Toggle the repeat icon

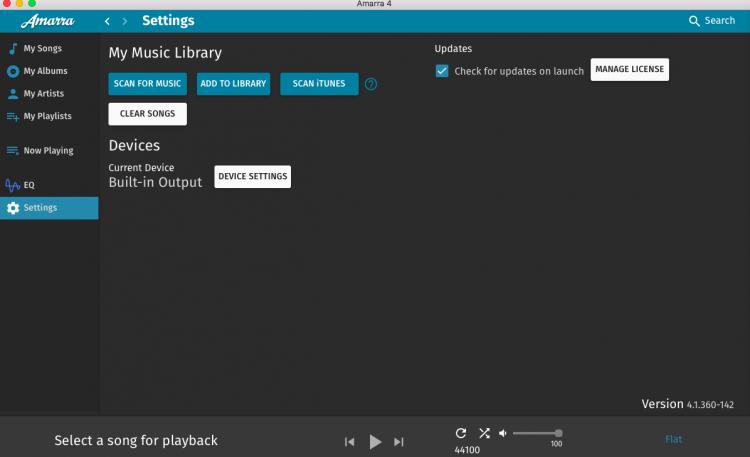(x=461, y=433)
